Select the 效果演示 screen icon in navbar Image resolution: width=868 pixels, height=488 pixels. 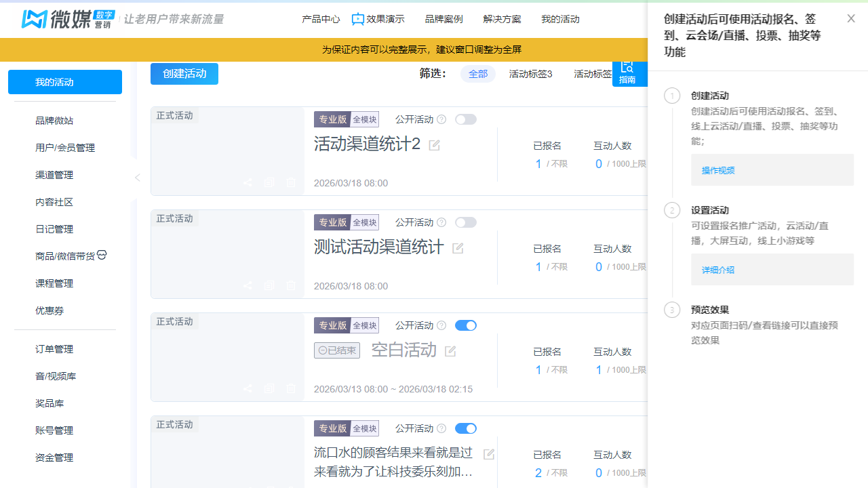click(358, 19)
